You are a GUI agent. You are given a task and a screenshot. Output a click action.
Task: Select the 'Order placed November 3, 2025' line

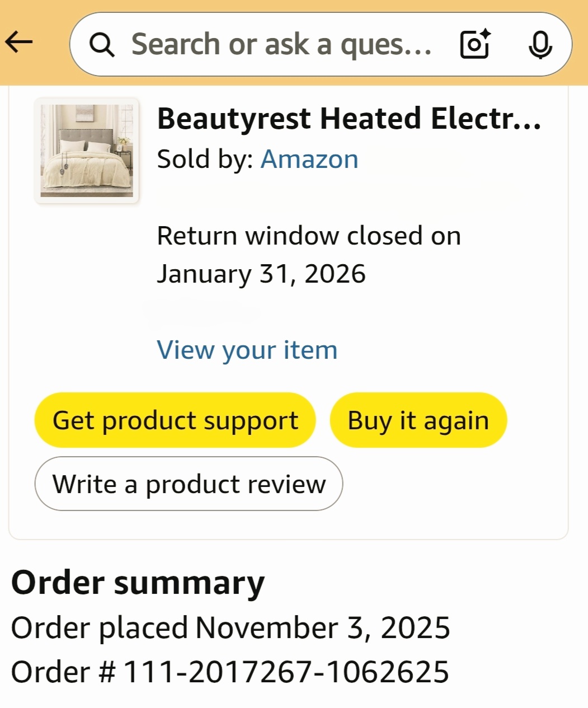click(231, 627)
